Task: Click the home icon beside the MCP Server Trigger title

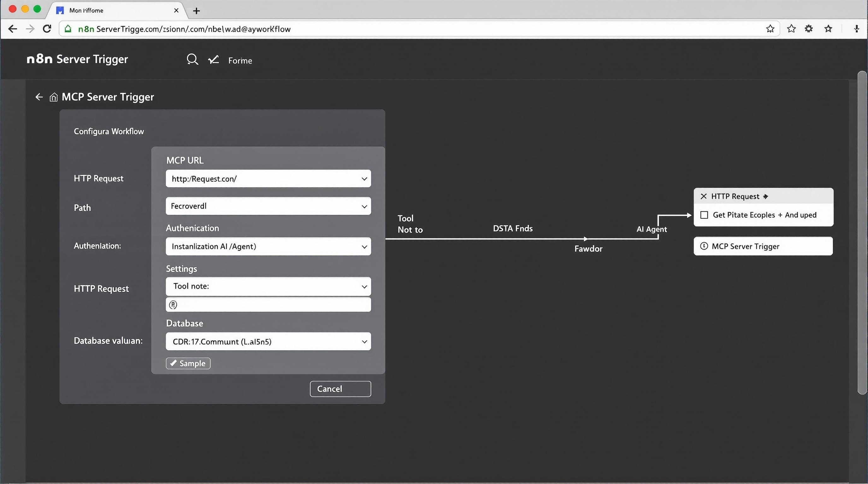Action: click(x=54, y=97)
